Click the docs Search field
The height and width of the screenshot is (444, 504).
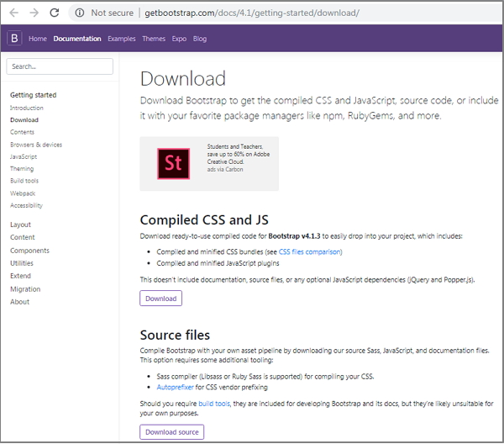click(60, 66)
